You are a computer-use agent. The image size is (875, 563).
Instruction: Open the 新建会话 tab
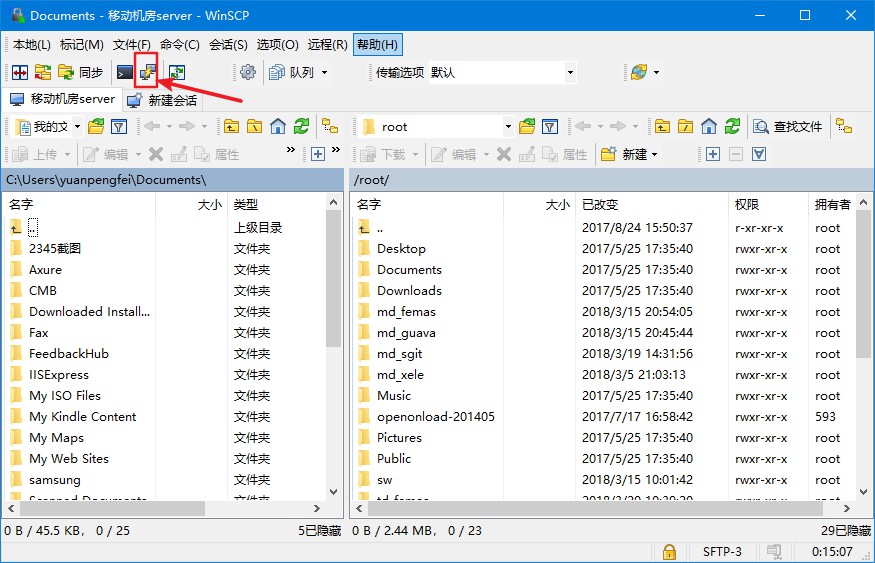coord(162,100)
